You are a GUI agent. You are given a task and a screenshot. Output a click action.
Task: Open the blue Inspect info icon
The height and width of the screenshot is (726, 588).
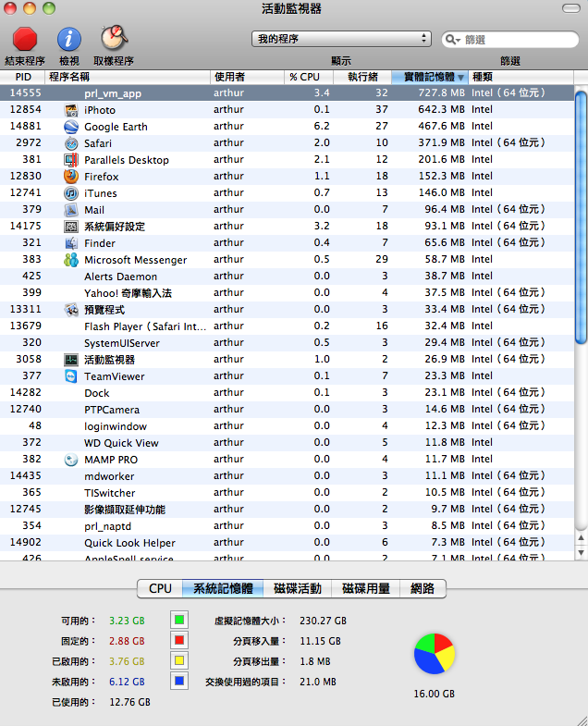[x=69, y=39]
